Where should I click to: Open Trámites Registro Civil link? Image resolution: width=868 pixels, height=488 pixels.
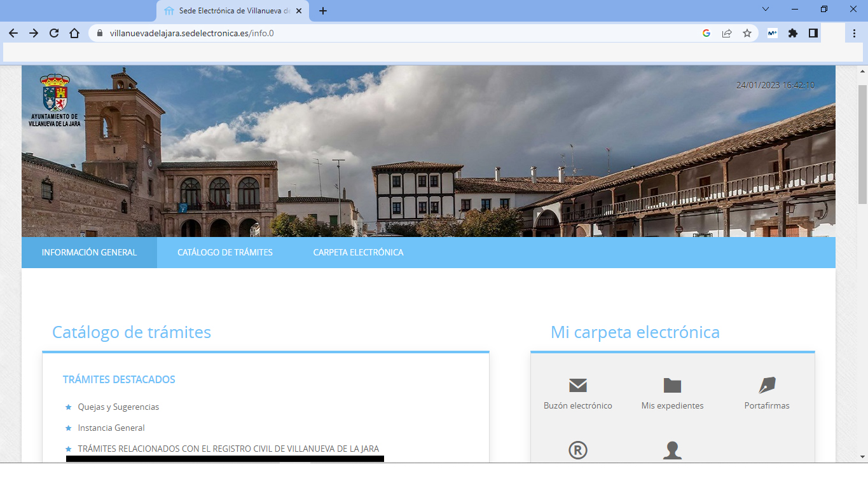coord(228,449)
